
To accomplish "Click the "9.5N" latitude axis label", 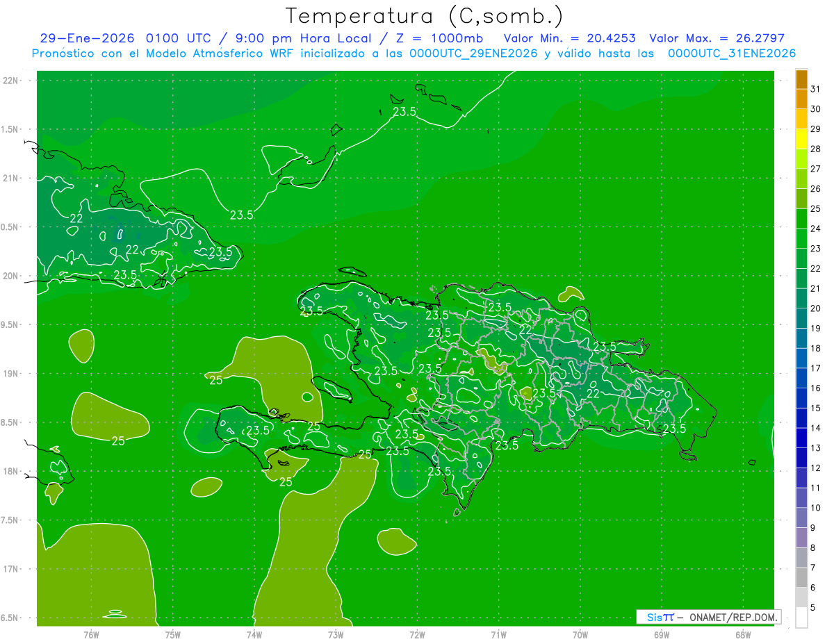I will pos(11,324).
